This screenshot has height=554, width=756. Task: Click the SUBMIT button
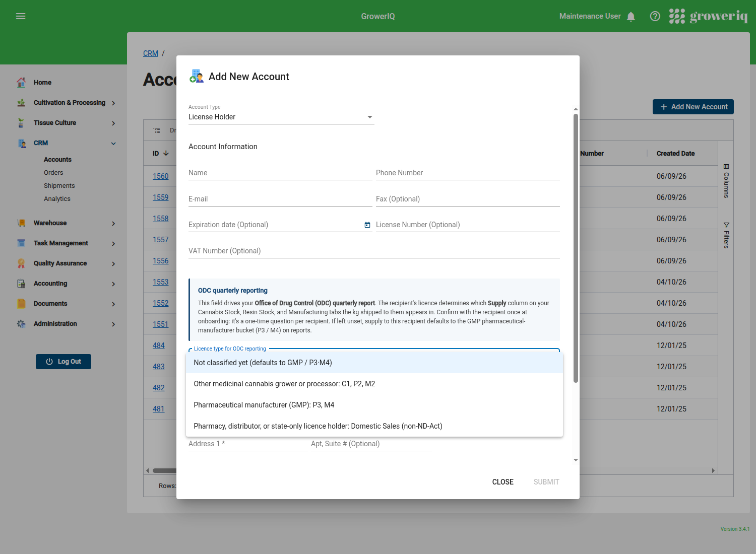point(546,482)
